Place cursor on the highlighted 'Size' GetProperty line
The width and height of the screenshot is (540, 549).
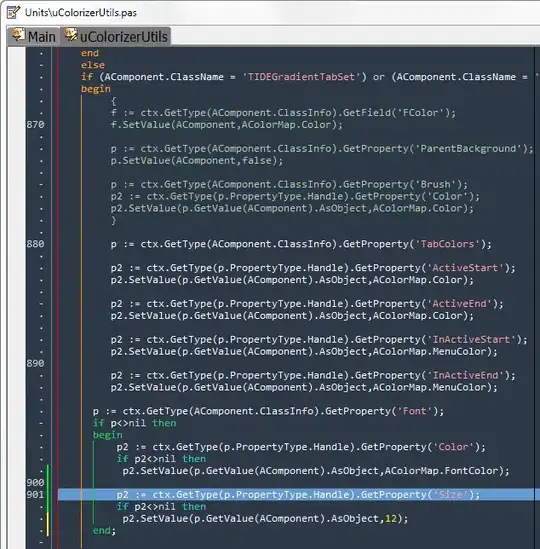click(x=298, y=495)
